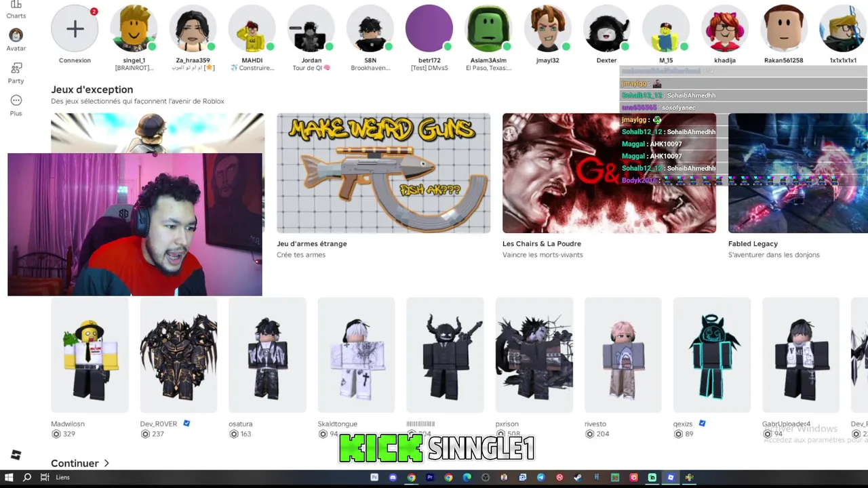This screenshot has width=868, height=488.
Task: Open friend jmayl32's avatar
Action: coord(547,28)
